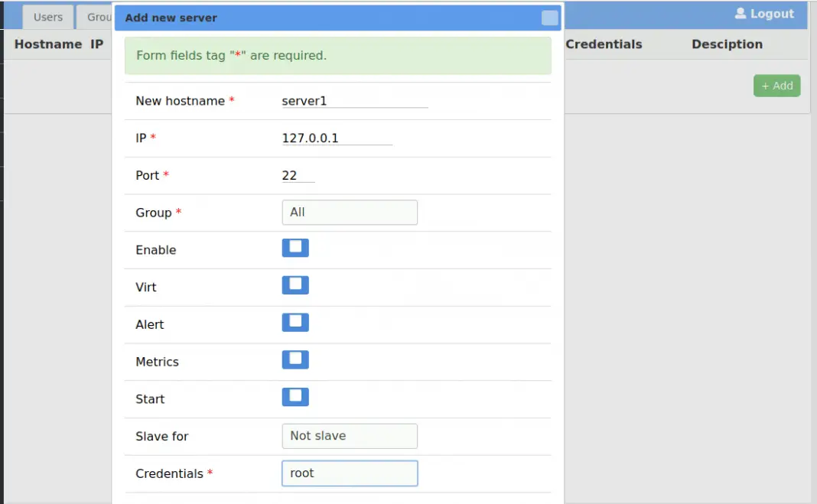The height and width of the screenshot is (504, 817).
Task: Click the user icon beside Logout
Action: [740, 13]
